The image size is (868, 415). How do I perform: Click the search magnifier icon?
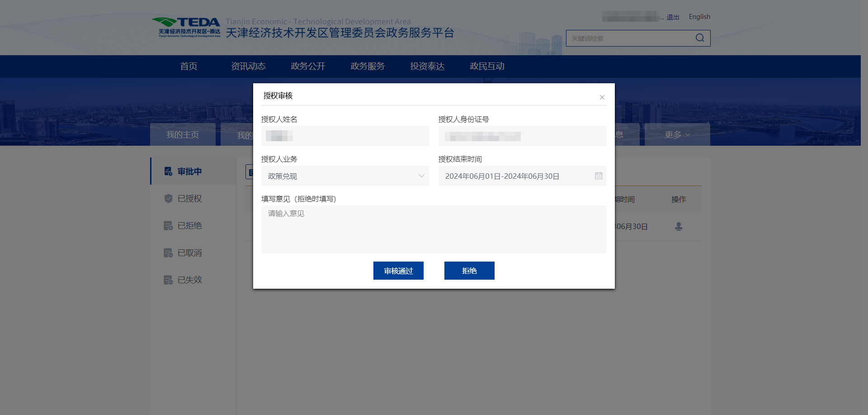(700, 38)
